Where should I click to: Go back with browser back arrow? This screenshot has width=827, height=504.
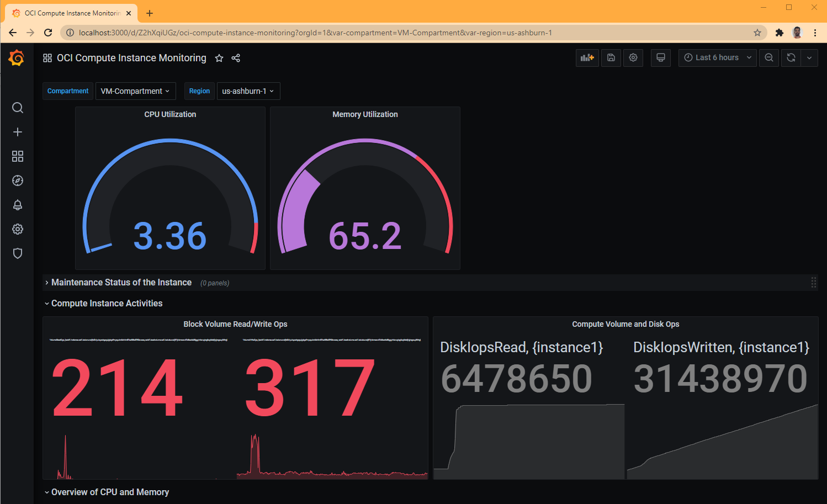point(13,33)
